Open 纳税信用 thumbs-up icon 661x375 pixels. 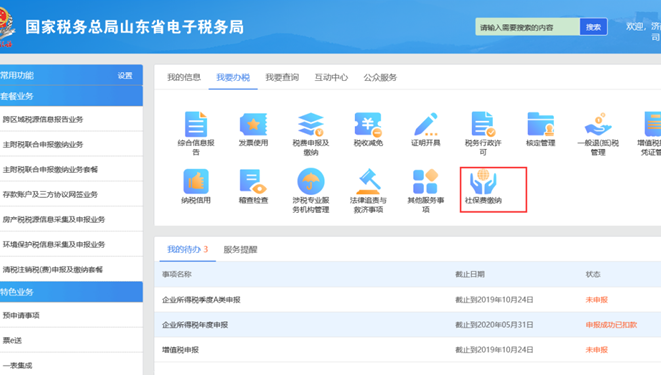(x=196, y=181)
